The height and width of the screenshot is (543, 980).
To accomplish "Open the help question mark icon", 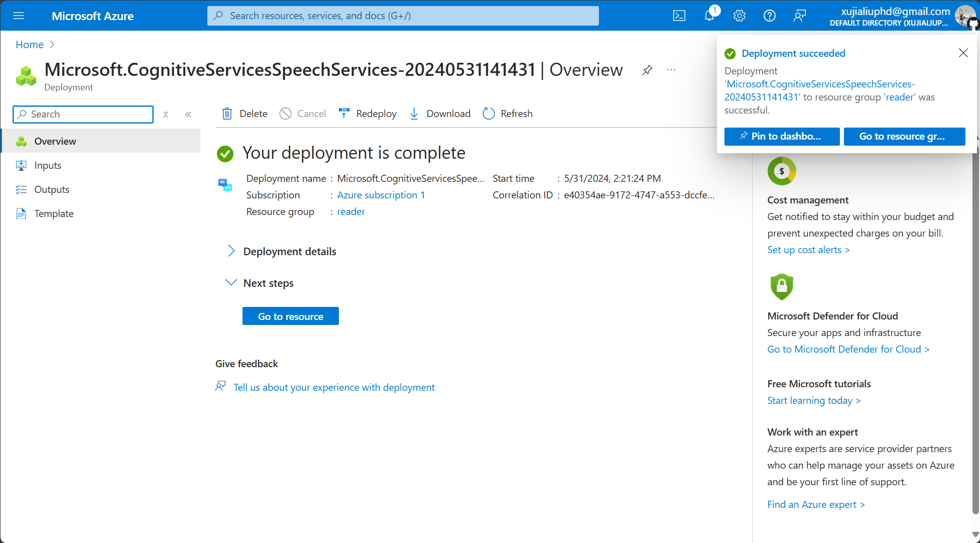I will [x=769, y=16].
